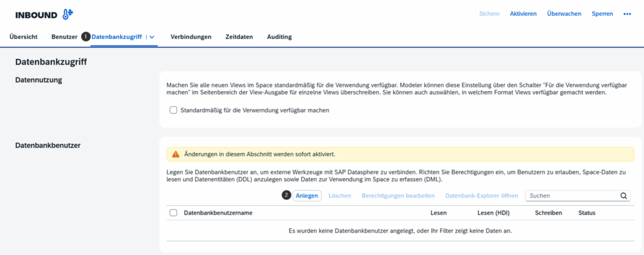Viewport: 644px width, 255px height.
Task: Switch to the Auditing tab
Action: 279,37
